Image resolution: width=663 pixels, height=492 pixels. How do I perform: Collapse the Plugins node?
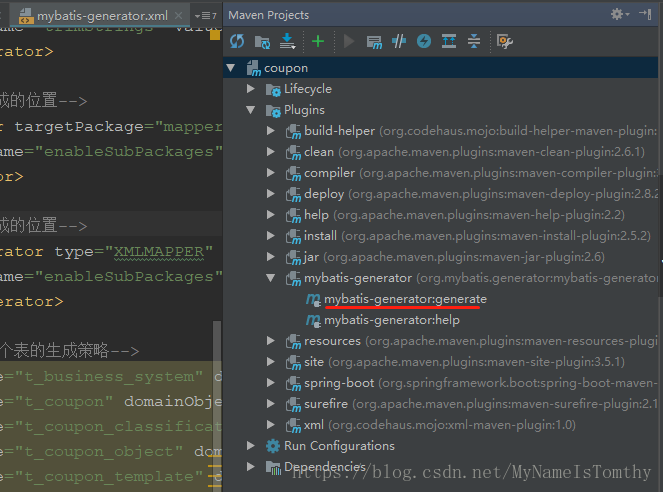point(251,110)
